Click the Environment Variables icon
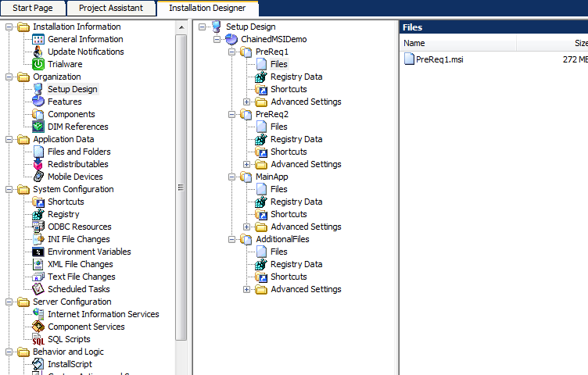This screenshot has width=588, height=375. coord(38,252)
